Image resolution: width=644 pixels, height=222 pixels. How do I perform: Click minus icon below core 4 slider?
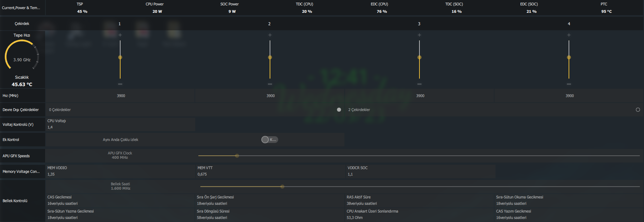569,84
